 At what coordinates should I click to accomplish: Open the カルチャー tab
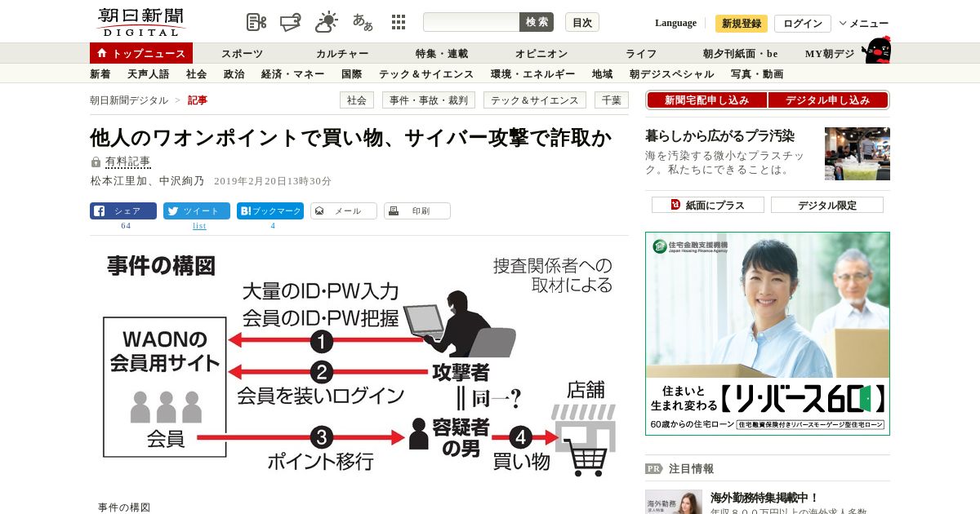click(342, 54)
